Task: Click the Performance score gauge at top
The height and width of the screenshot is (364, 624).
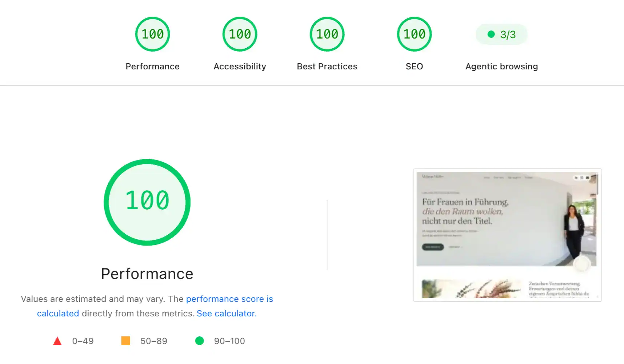Action: pyautogui.click(x=152, y=34)
